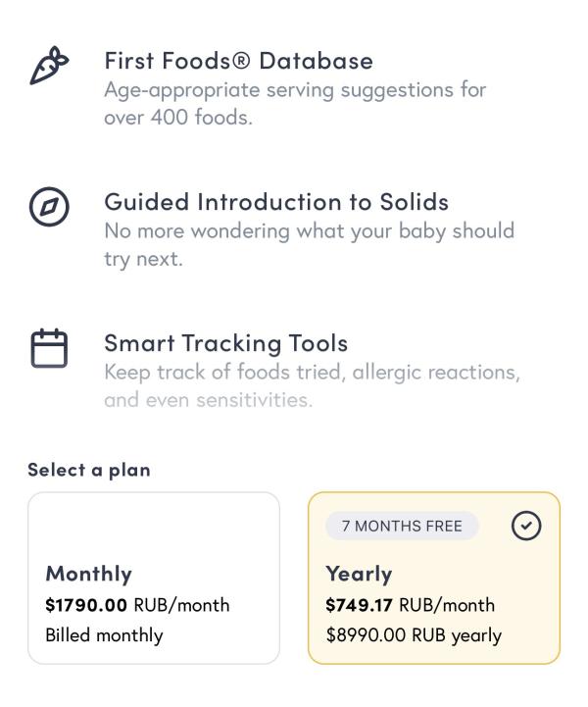Tap the allergic reactions description text
This screenshot has height=707, width=588.
[x=312, y=386]
